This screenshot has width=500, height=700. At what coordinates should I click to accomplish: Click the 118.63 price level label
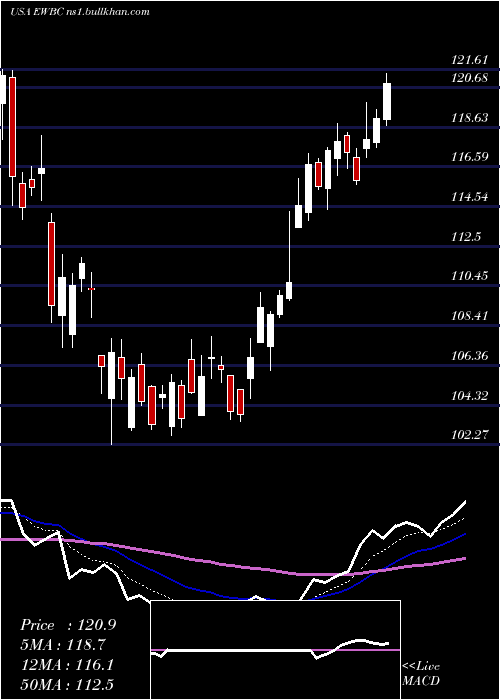click(470, 118)
